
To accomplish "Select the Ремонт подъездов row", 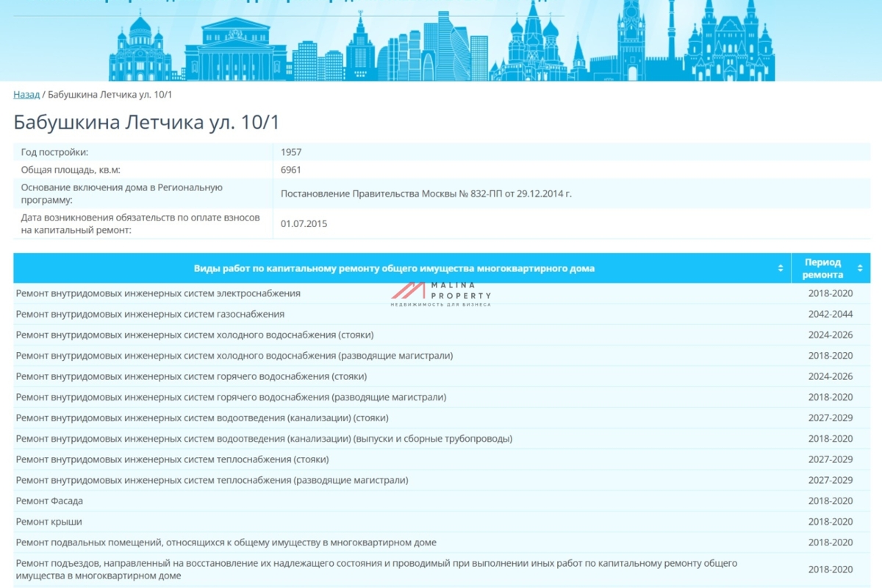I will coord(376,570).
